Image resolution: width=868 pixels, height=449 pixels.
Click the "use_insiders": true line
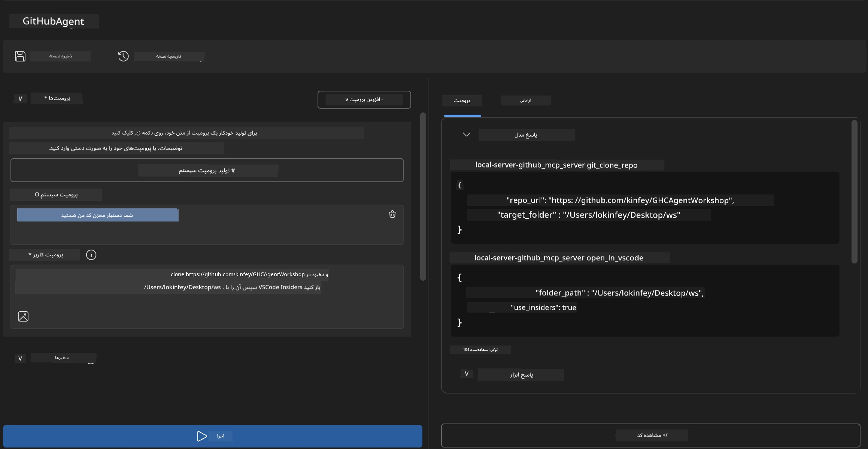pos(543,307)
